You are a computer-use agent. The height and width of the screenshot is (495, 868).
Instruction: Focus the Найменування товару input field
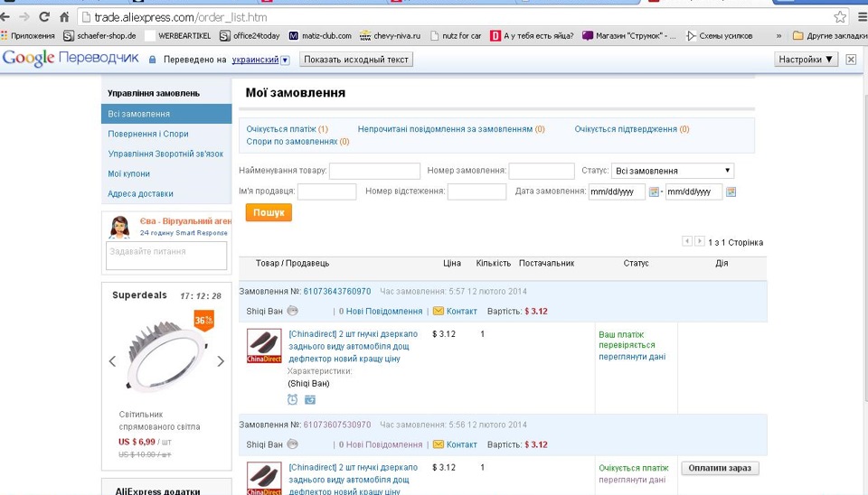pos(374,171)
